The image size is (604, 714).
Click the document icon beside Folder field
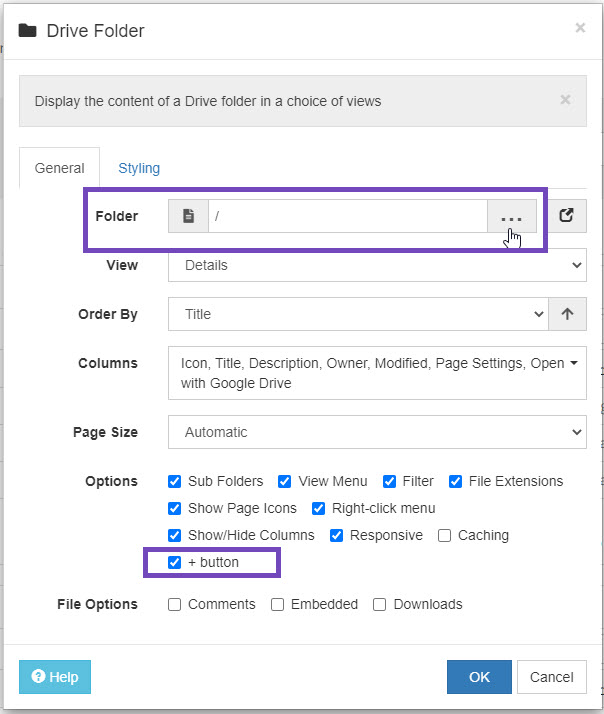188,216
